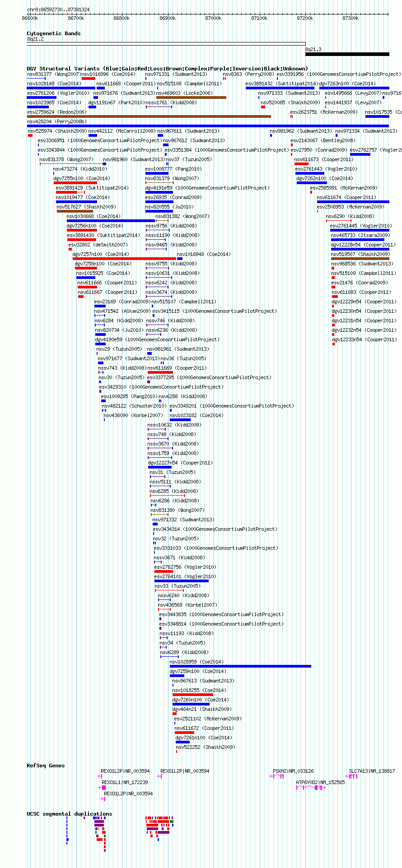Select variant nsv465733 (Itsara2009) label
This screenshot has width=402, height=868.
point(360,235)
